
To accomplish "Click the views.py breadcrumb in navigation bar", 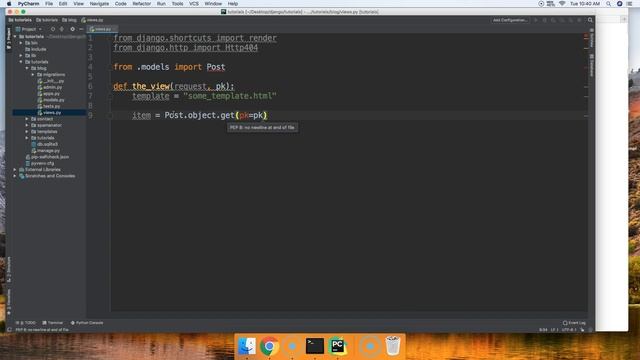I will 92,20.
